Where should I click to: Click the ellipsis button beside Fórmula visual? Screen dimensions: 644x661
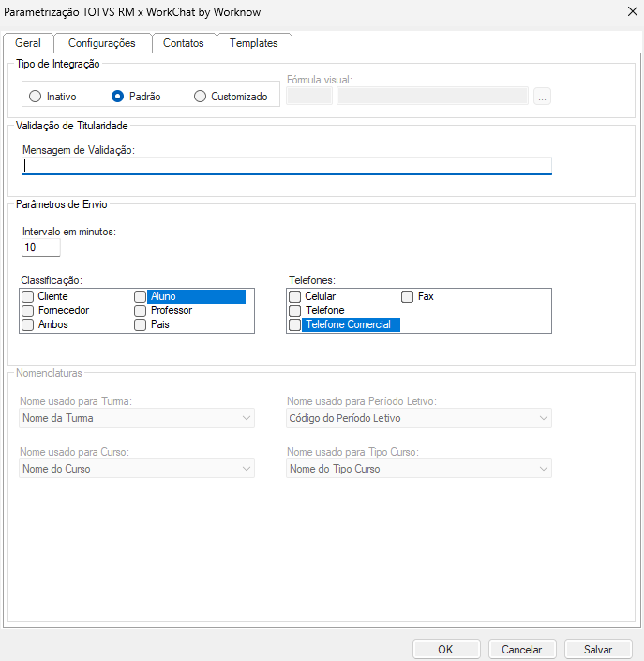click(542, 96)
